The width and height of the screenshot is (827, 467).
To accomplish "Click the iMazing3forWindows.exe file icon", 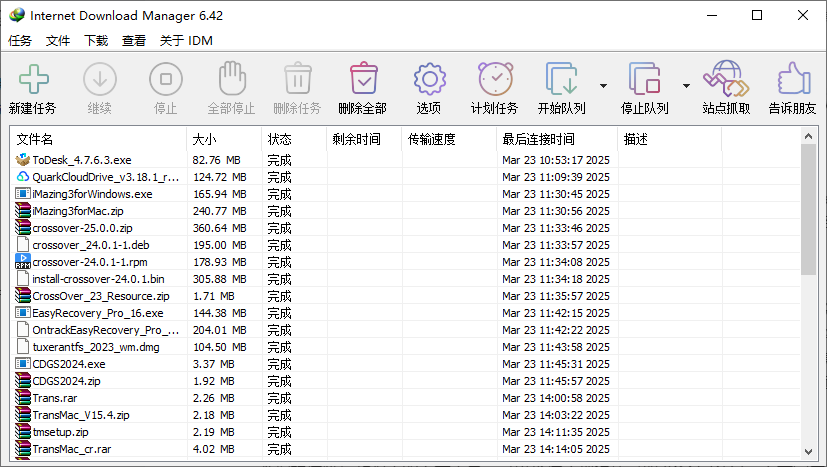I will point(23,194).
